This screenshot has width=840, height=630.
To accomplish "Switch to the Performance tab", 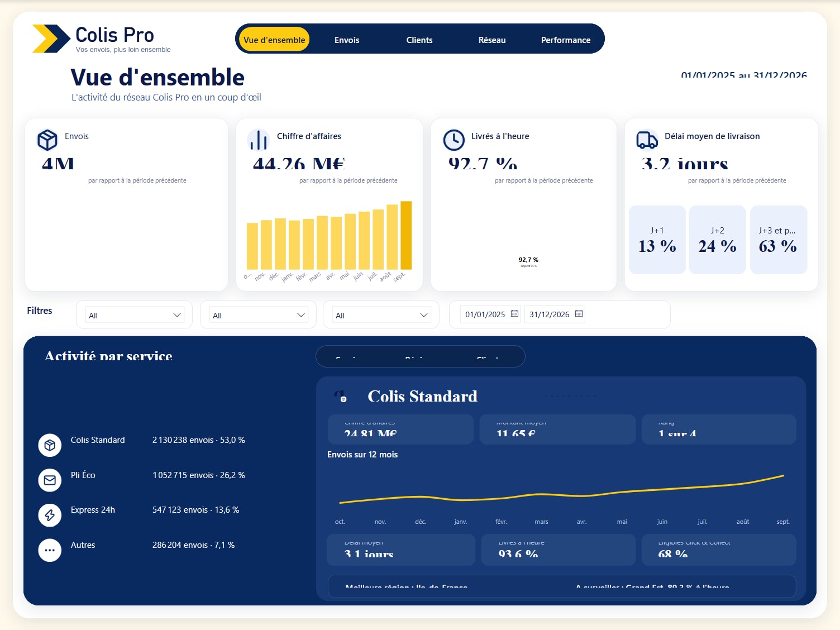I will (x=566, y=40).
